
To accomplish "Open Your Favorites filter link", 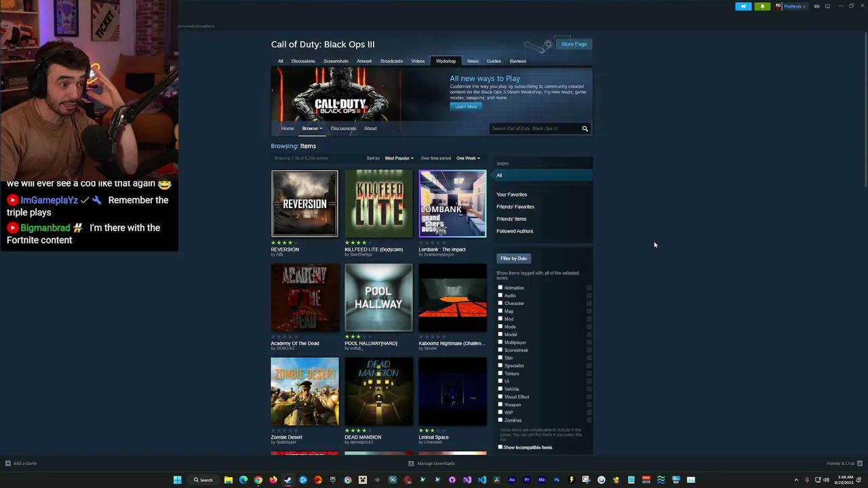I will point(511,195).
